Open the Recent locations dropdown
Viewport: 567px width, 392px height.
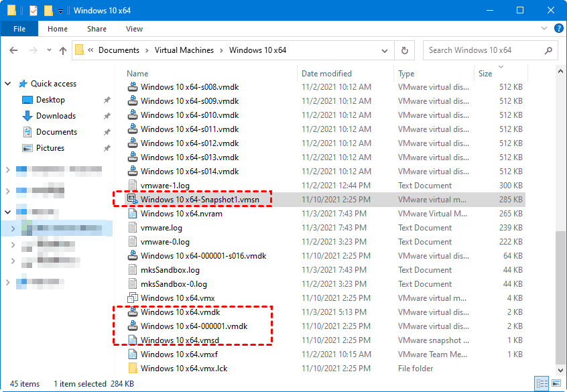pos(49,50)
